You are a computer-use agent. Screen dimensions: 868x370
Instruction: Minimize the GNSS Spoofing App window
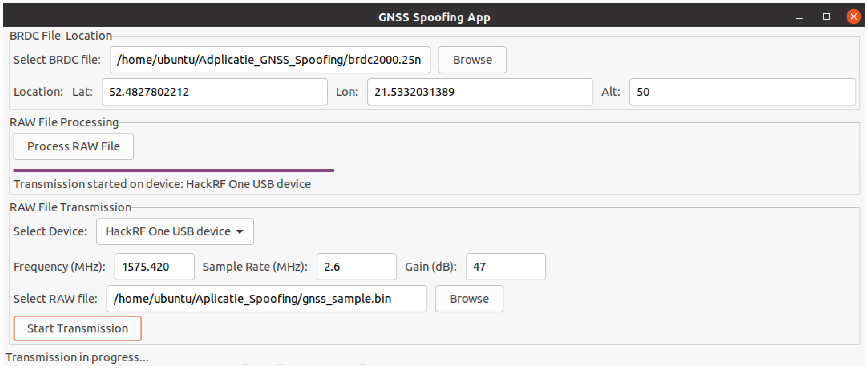point(799,17)
